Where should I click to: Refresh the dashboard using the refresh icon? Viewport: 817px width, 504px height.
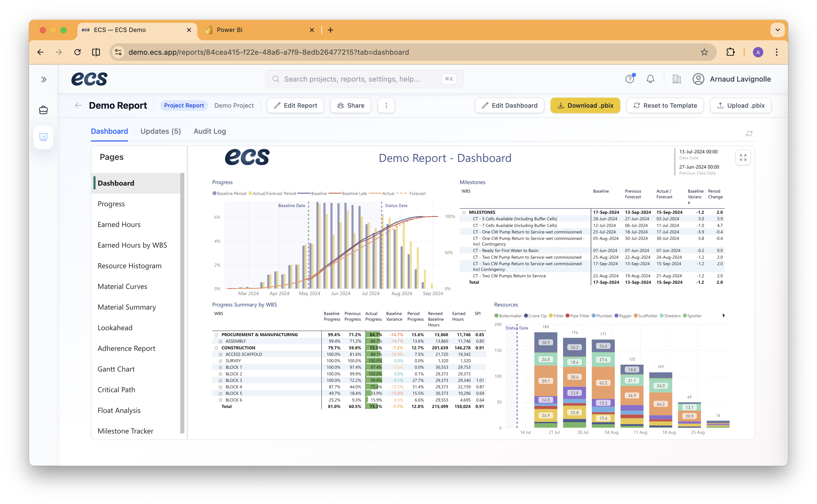pos(749,133)
